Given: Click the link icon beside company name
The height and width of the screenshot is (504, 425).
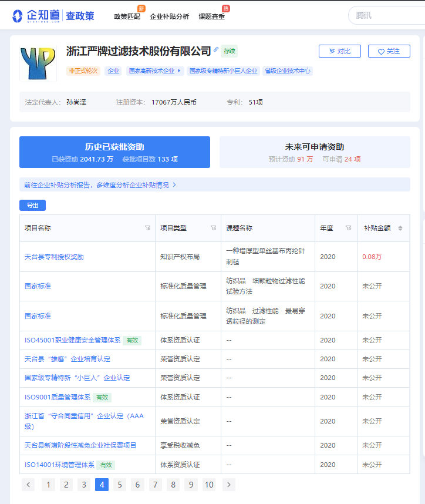Looking at the screenshot, I should 216,49.
